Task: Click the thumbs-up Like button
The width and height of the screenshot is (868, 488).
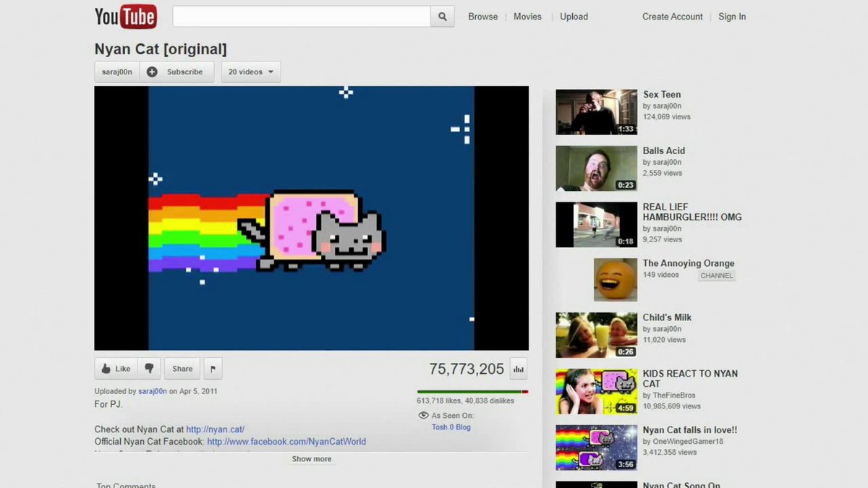Action: point(116,369)
